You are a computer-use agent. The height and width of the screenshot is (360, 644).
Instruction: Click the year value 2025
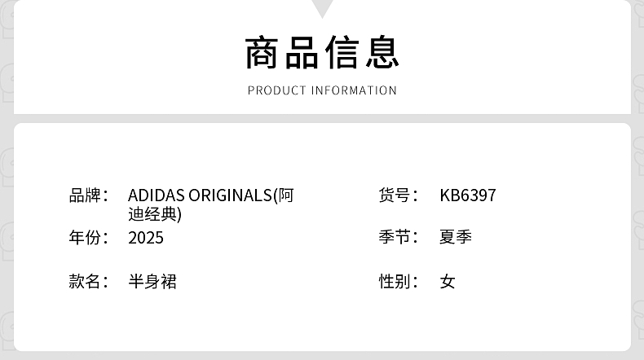tap(146, 238)
